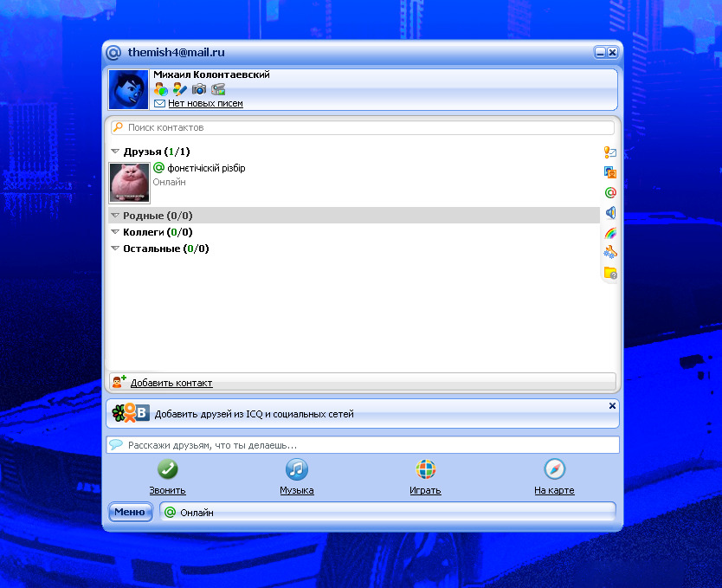Collapse the 'Остальные (0/0)' group
This screenshot has height=588, width=722.
click(115, 249)
